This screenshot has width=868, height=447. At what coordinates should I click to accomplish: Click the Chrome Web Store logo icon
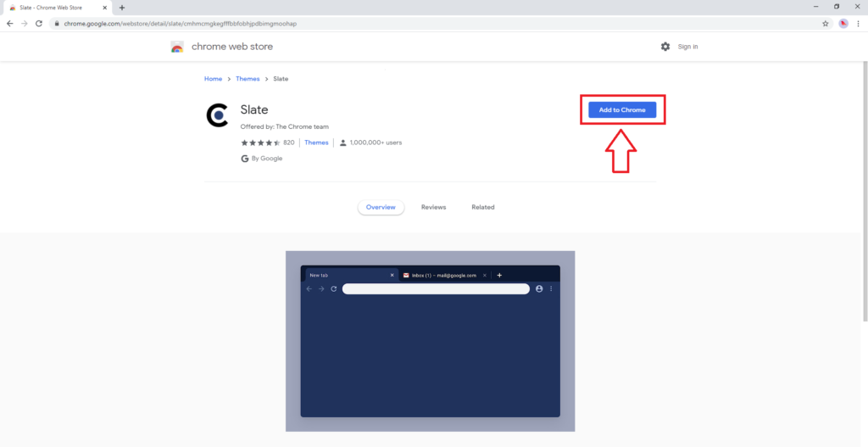tap(177, 47)
